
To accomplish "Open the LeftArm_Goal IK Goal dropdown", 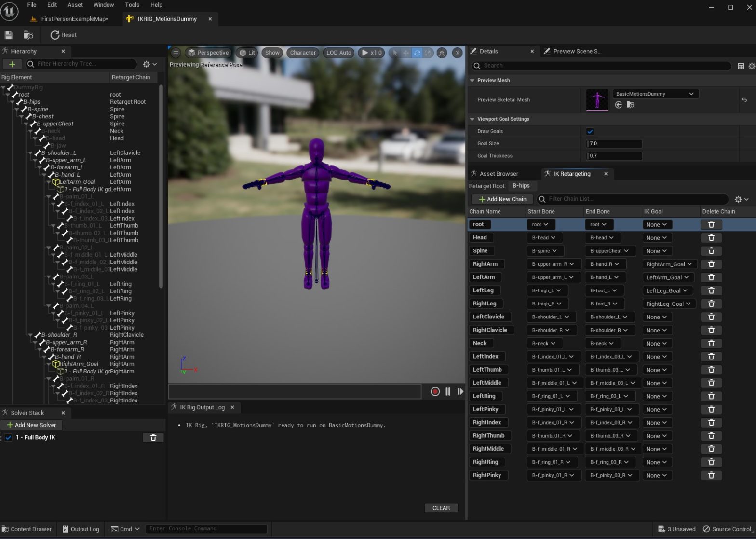I will coord(668,277).
